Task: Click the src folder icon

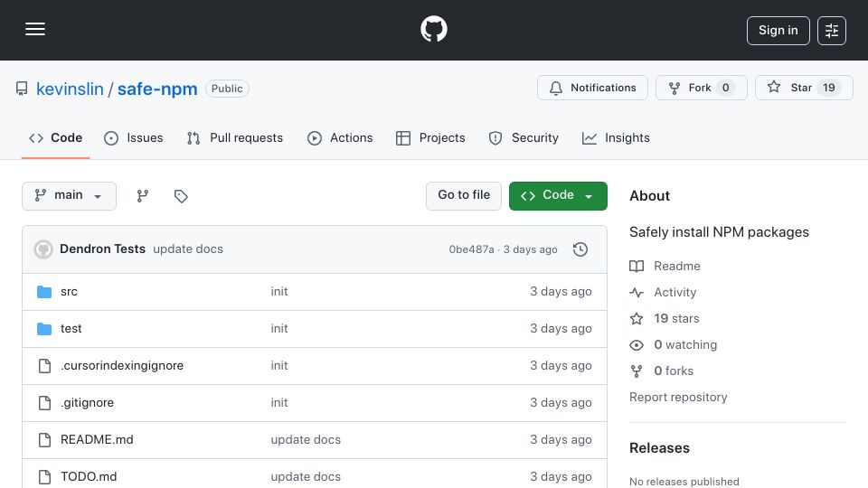Action: pyautogui.click(x=44, y=292)
